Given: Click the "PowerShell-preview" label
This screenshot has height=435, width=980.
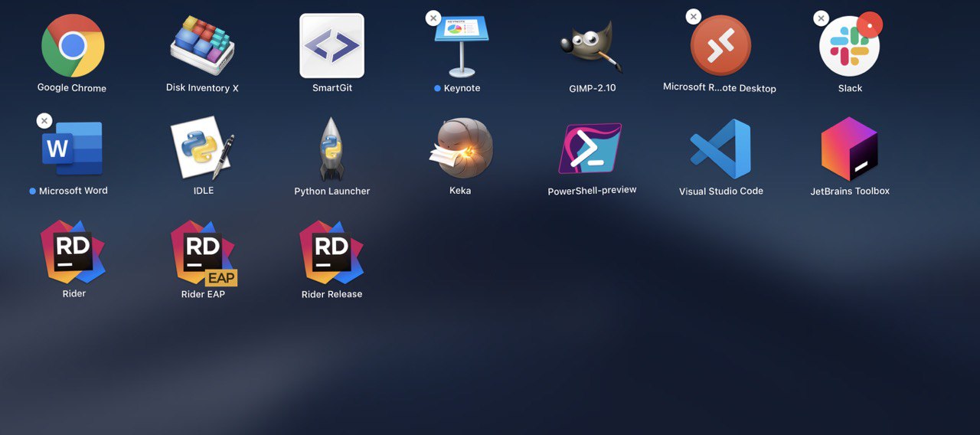Looking at the screenshot, I should [x=592, y=190].
